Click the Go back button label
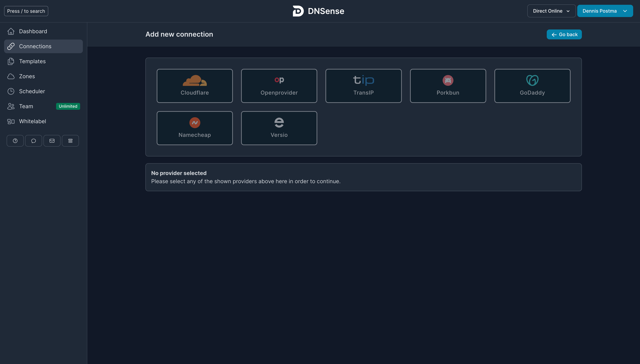Screen dimensions: 640x364 pyautogui.click(x=568, y=34)
